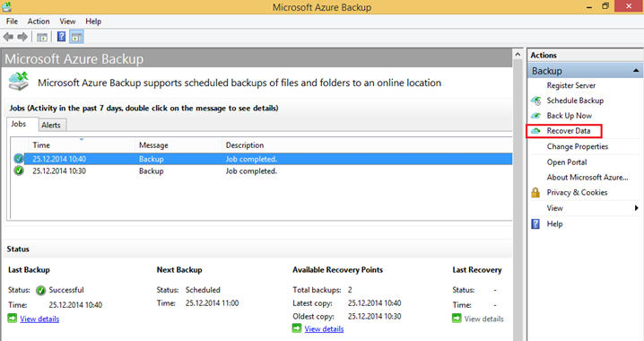Image resolution: width=644 pixels, height=341 pixels.
Task: Click the Help icon in Actions pane
Action: click(535, 224)
